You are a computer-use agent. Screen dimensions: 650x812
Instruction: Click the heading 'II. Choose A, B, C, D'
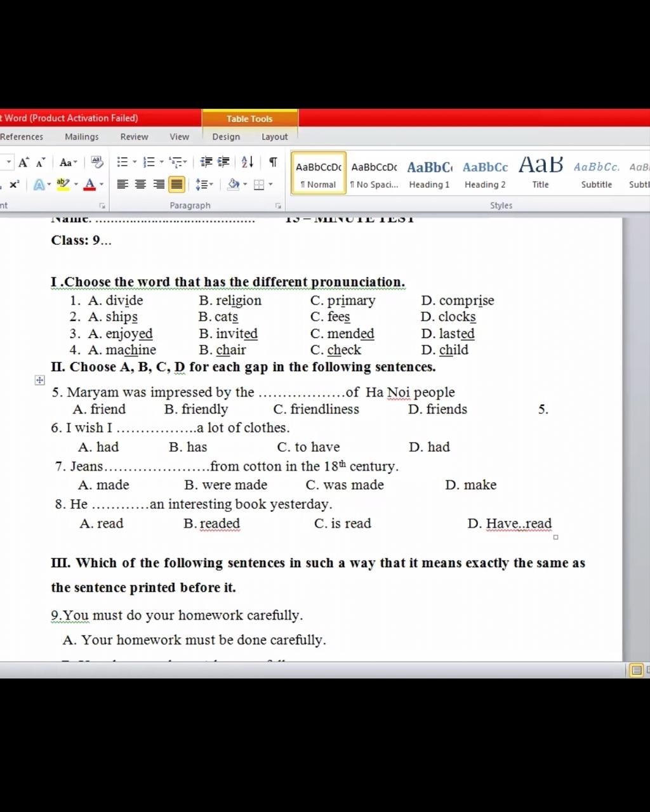coord(118,367)
